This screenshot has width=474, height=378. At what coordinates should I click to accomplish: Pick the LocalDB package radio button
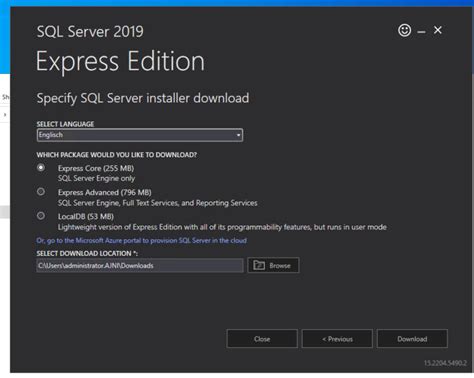(x=41, y=216)
